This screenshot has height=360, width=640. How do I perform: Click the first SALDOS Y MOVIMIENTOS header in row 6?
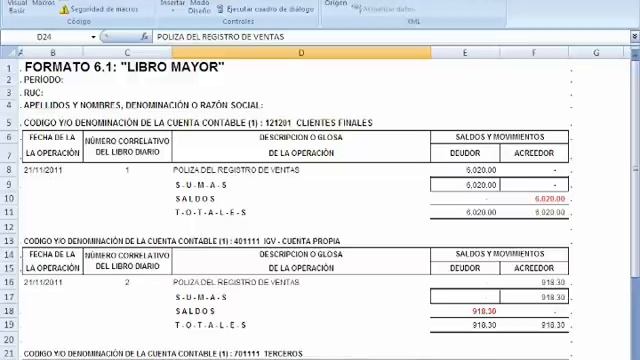(x=500, y=137)
